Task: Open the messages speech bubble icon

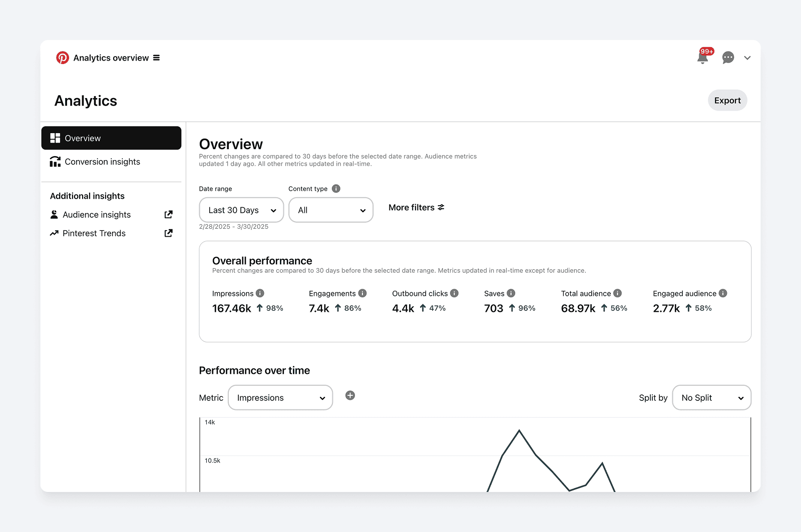Action: point(728,58)
